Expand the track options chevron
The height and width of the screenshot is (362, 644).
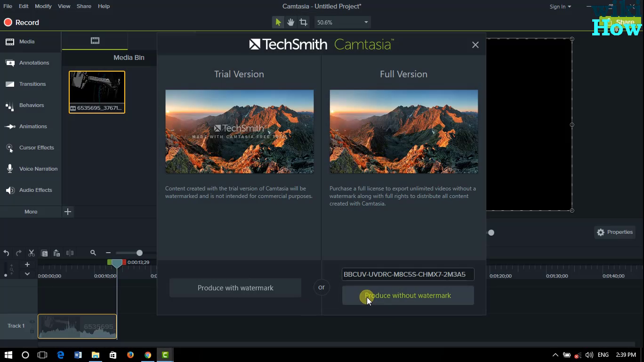[x=27, y=274]
